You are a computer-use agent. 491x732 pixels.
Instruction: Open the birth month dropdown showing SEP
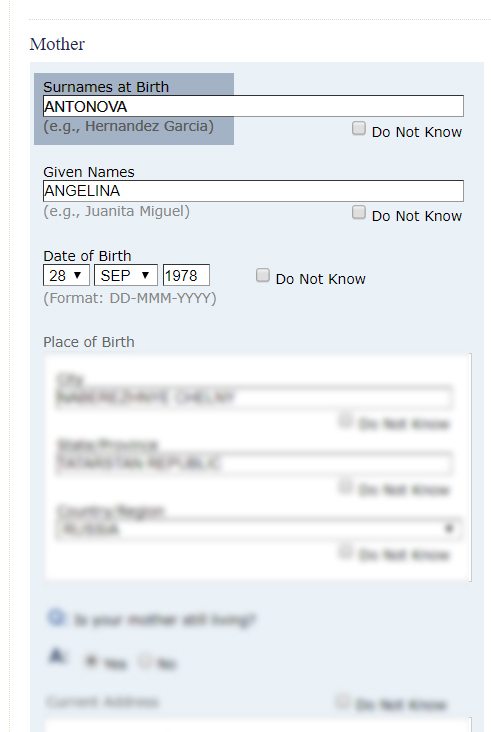126,275
